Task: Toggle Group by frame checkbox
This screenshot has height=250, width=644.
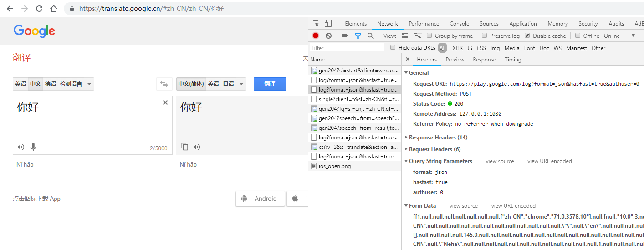Action: point(429,36)
